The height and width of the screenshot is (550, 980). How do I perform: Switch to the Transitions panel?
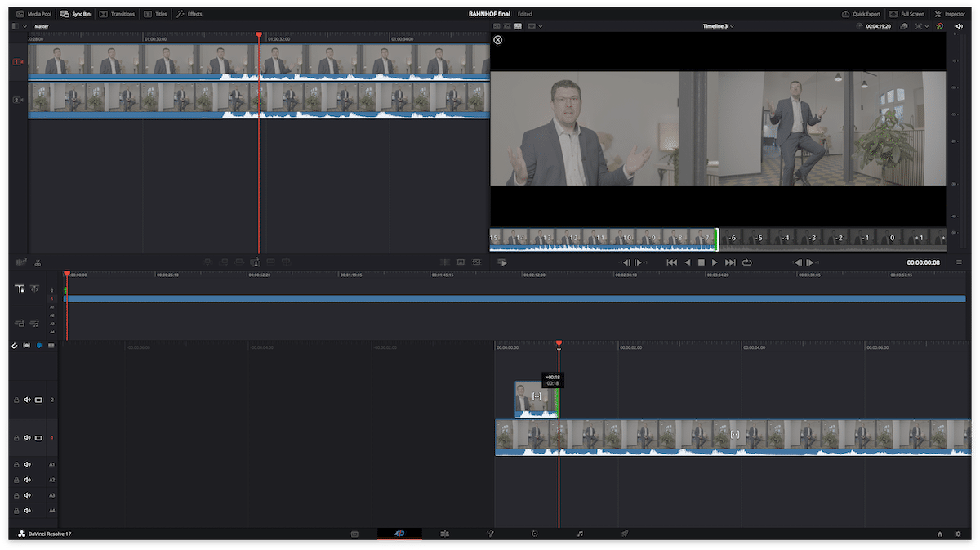point(118,14)
